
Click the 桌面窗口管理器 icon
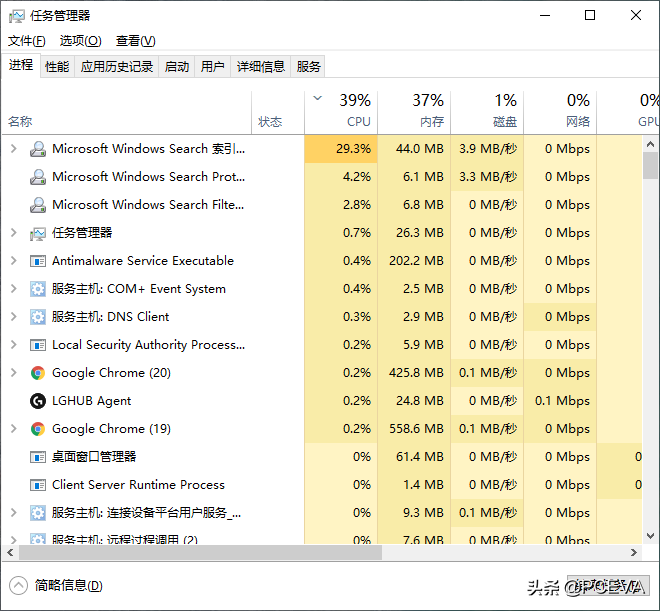pos(38,457)
